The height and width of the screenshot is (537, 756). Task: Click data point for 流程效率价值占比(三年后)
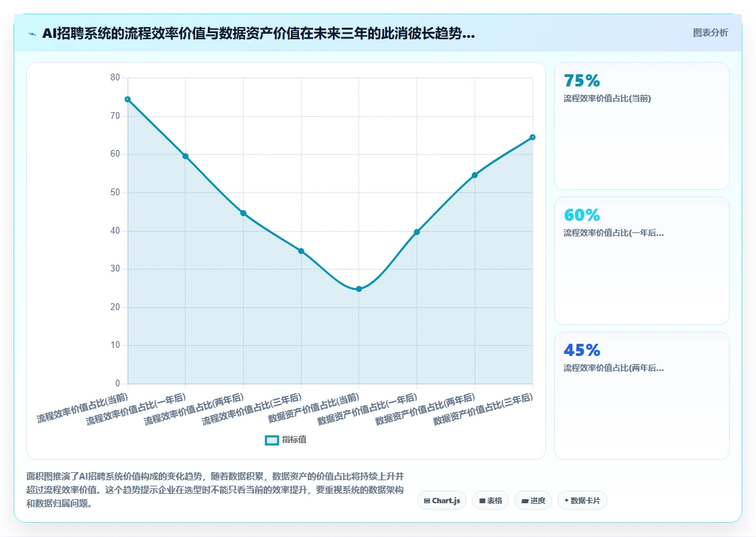click(x=301, y=251)
